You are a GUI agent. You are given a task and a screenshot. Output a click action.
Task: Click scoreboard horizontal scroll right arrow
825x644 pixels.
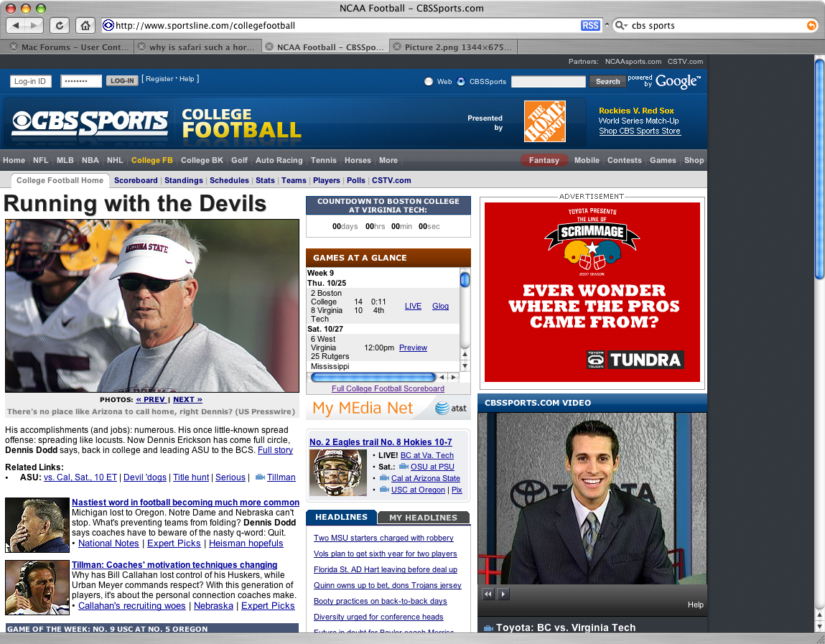pyautogui.click(x=453, y=377)
